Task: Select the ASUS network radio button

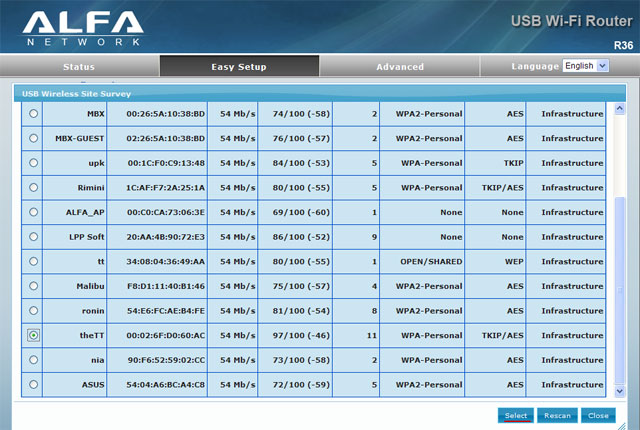Action: click(33, 384)
